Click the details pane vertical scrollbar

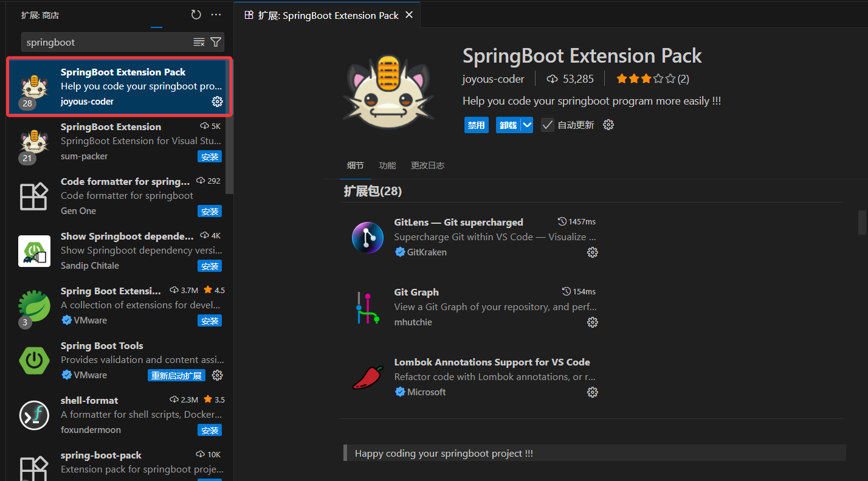click(x=862, y=222)
